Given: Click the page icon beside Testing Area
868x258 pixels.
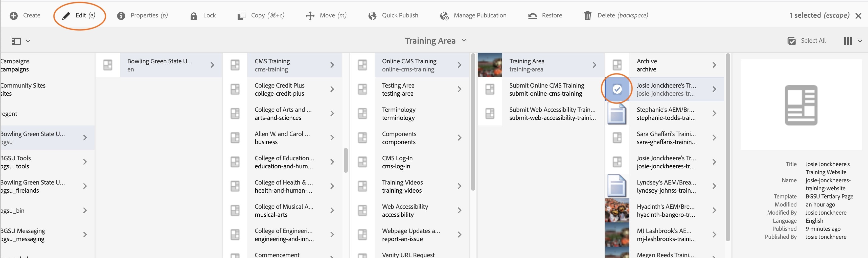Looking at the screenshot, I should pos(362,89).
